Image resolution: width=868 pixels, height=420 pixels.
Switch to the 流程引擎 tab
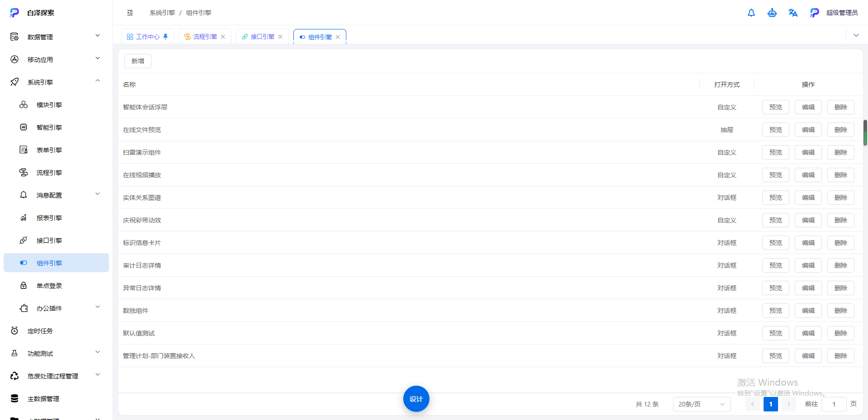pos(205,37)
